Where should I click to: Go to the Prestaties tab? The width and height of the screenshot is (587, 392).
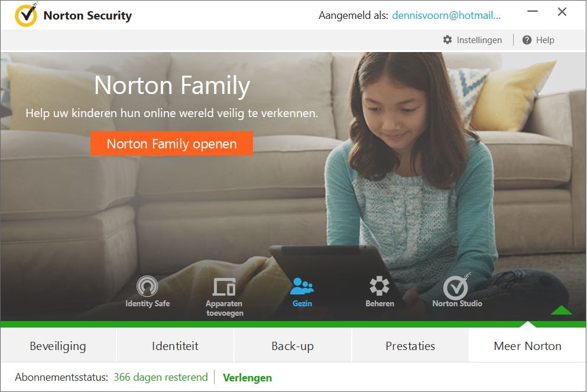click(x=410, y=345)
